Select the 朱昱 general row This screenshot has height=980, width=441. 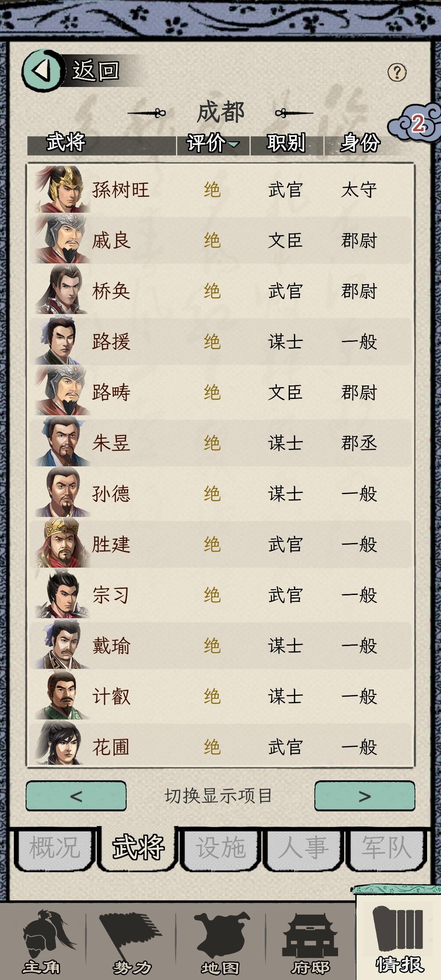click(220, 443)
